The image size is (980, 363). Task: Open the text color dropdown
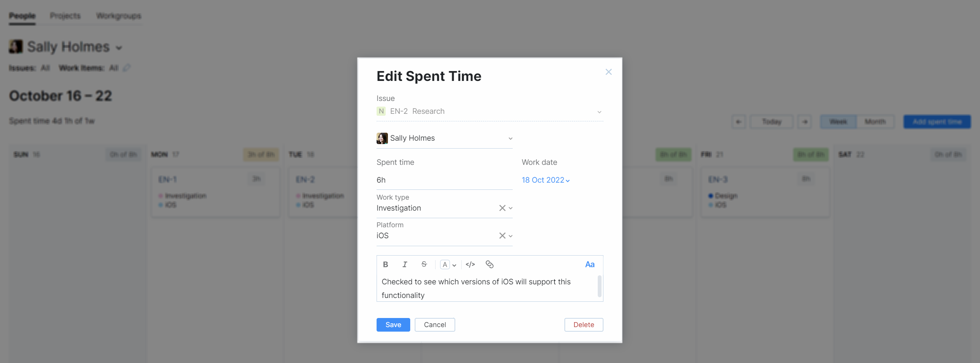(448, 265)
